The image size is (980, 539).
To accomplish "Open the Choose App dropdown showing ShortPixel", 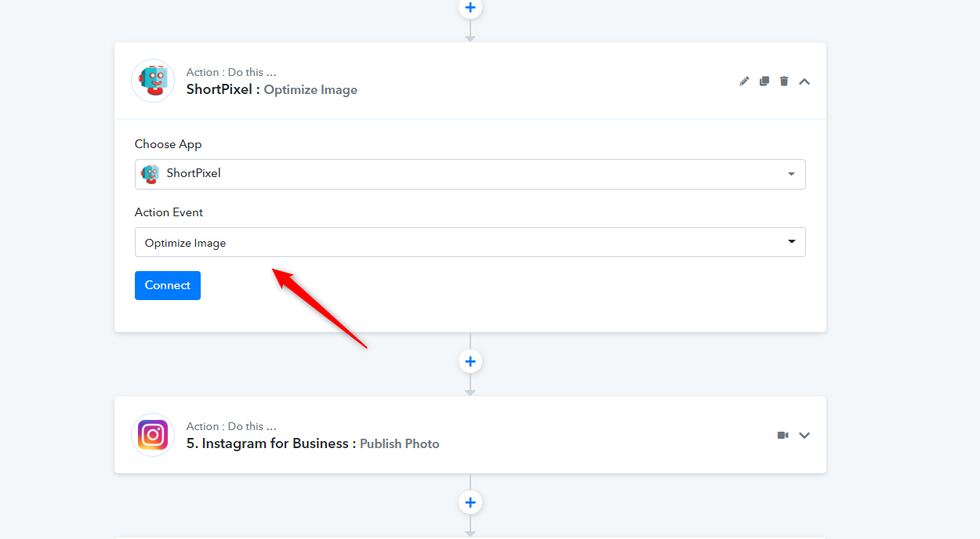I will pos(470,174).
